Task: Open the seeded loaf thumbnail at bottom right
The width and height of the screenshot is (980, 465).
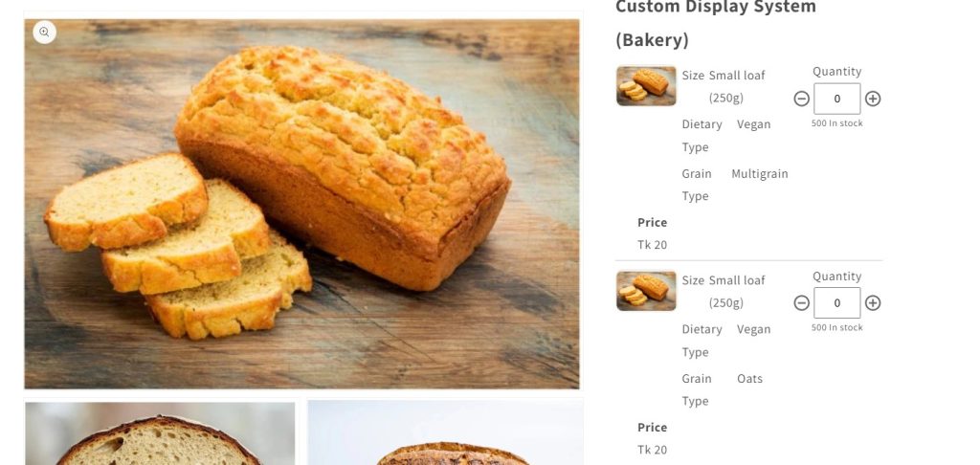Action: click(445, 433)
